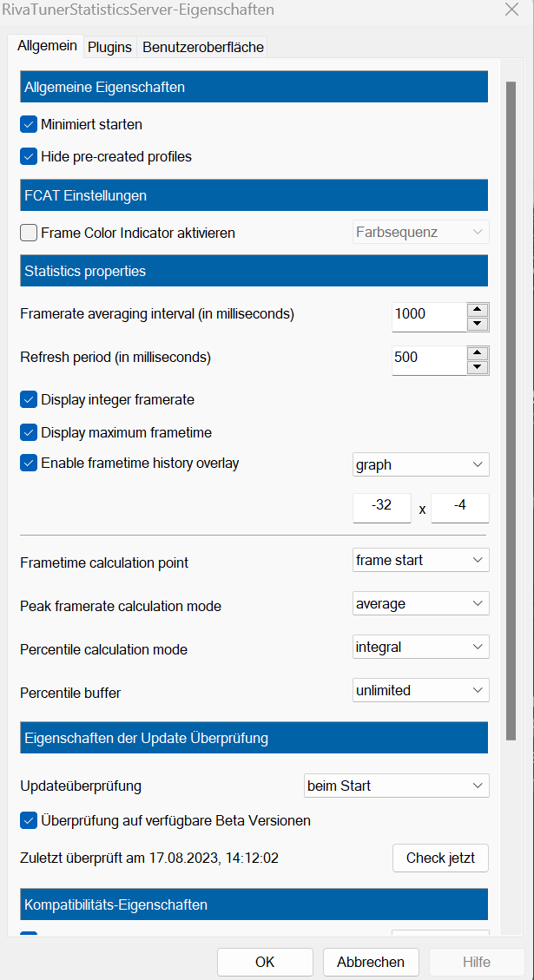Toggle Display maximum frametime checkbox

pyautogui.click(x=29, y=432)
